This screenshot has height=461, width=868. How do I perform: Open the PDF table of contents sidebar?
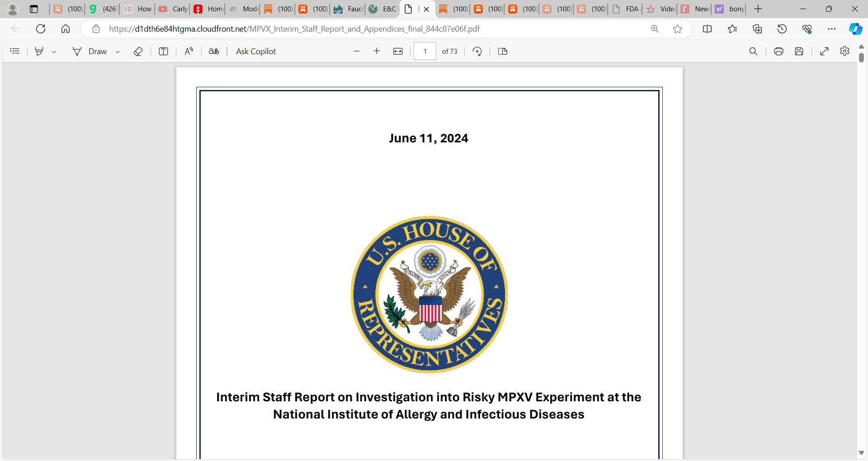[15, 52]
